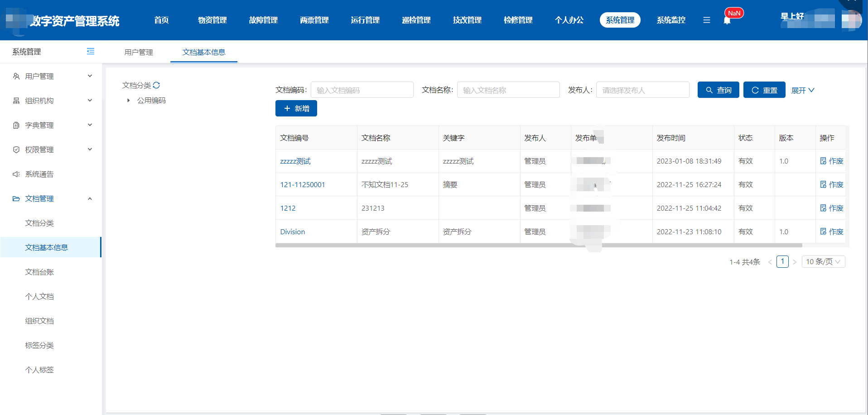Screen dimensions: 868x415
Task: Open the 首页 top menu
Action: coord(161,20)
